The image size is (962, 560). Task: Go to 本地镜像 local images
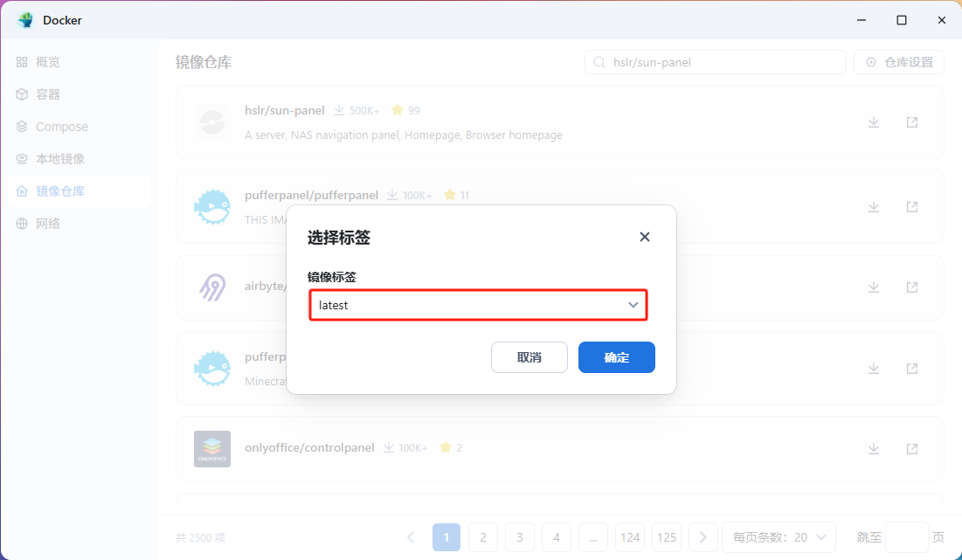pos(80,159)
